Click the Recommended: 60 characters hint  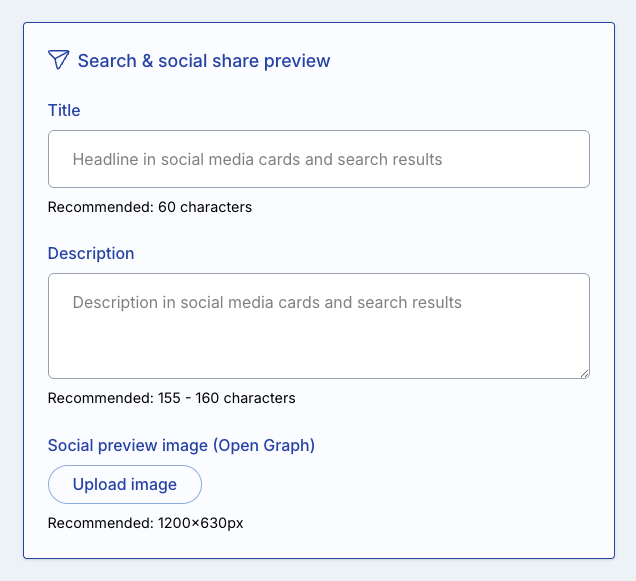pos(149,208)
